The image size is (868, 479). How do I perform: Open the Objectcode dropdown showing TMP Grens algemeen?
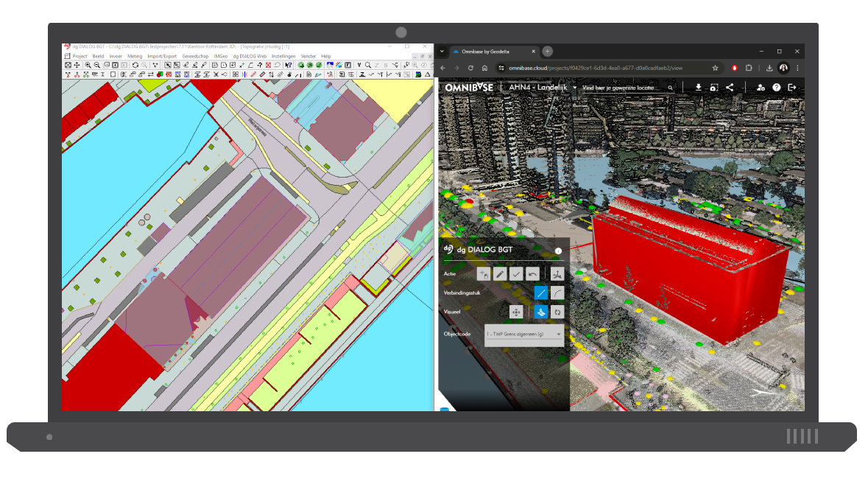[x=523, y=334]
